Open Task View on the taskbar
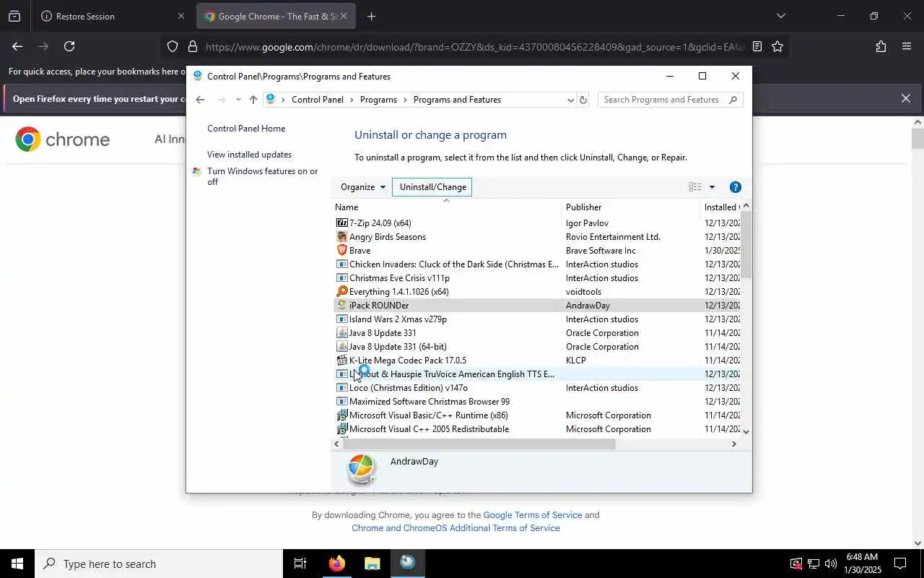Viewport: 924px width, 578px height. click(300, 564)
